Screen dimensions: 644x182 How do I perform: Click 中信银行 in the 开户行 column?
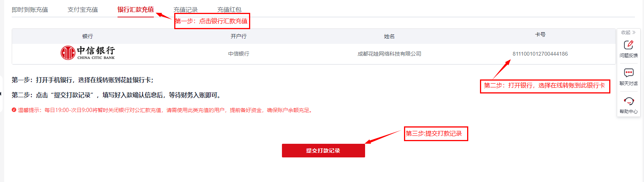[x=238, y=54]
